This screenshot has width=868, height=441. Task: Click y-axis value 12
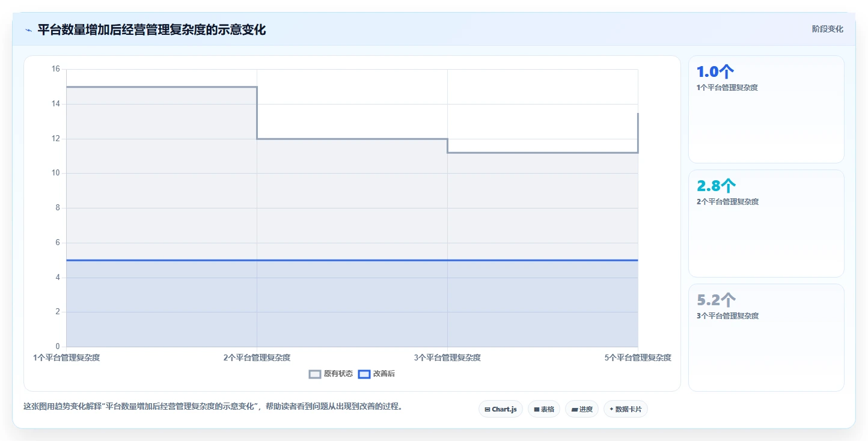click(x=56, y=139)
